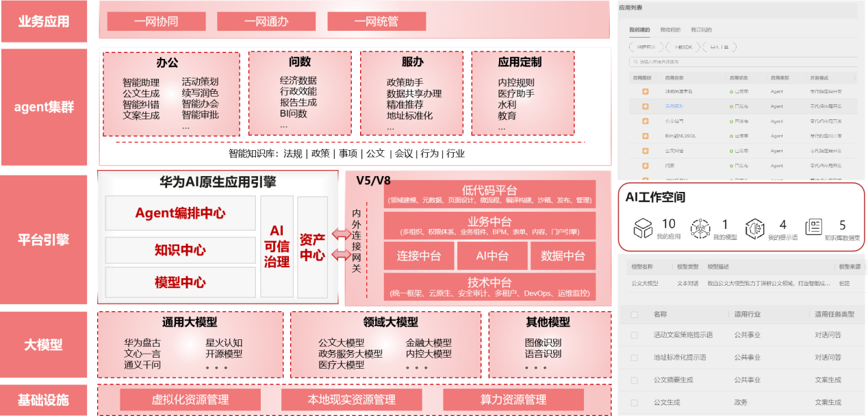The height and width of the screenshot is (416, 868).
Task: Click the 我的模型 network icon in AI工作空间
Action: (x=700, y=227)
